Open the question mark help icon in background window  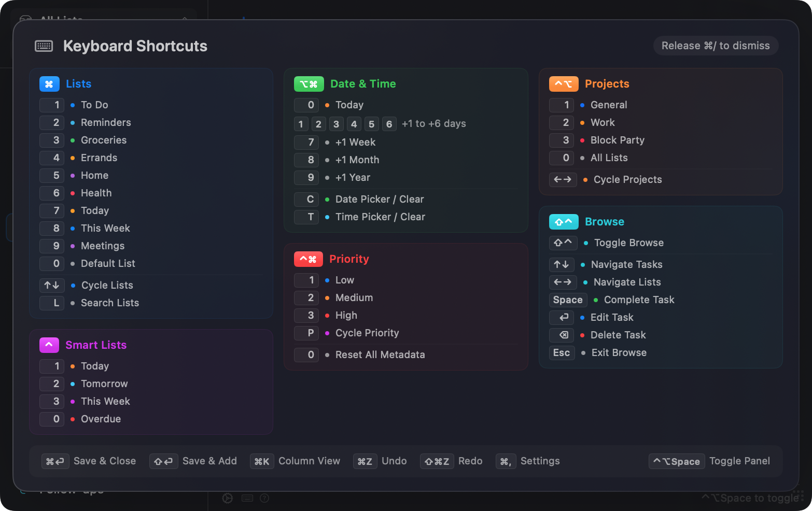264,498
